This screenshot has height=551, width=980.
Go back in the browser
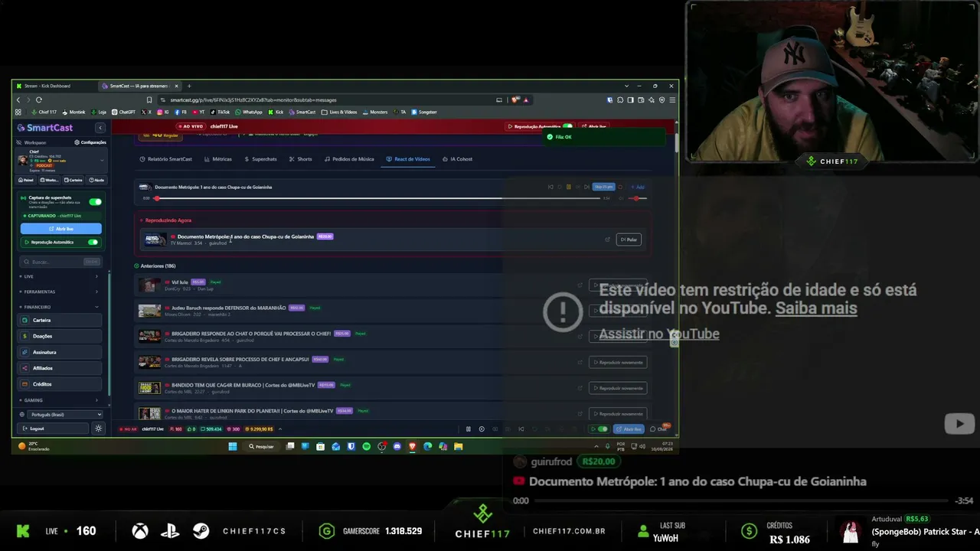(x=19, y=99)
